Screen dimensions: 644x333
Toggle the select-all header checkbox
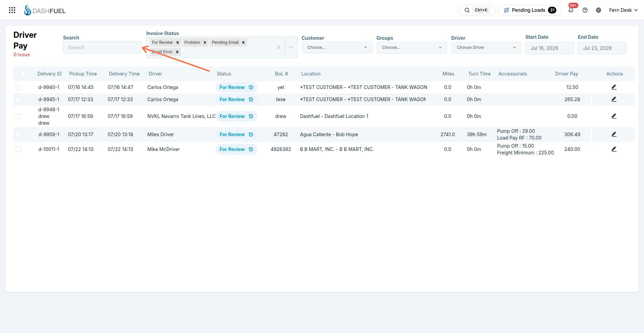click(x=23, y=74)
